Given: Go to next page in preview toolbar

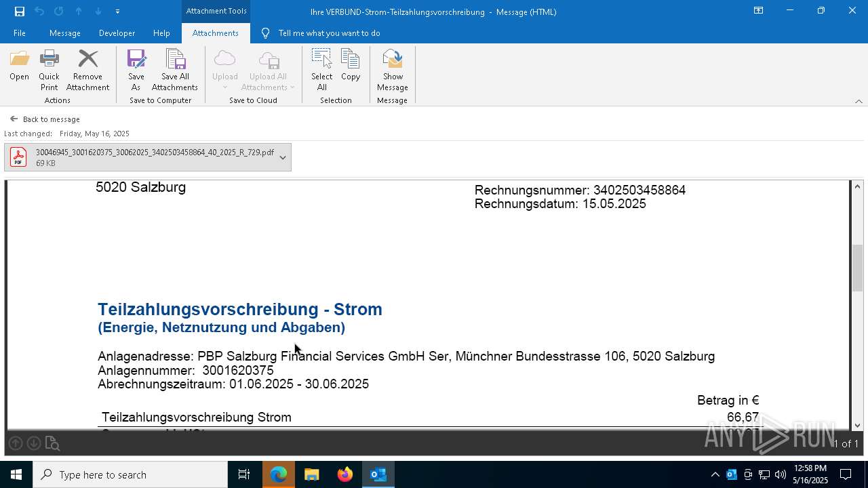Looking at the screenshot, I should [33, 443].
